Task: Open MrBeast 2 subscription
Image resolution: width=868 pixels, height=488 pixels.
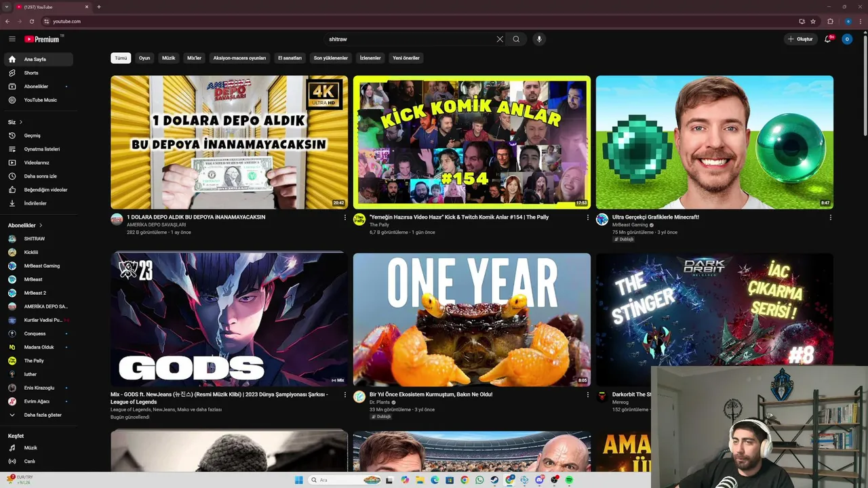Action: (39, 293)
